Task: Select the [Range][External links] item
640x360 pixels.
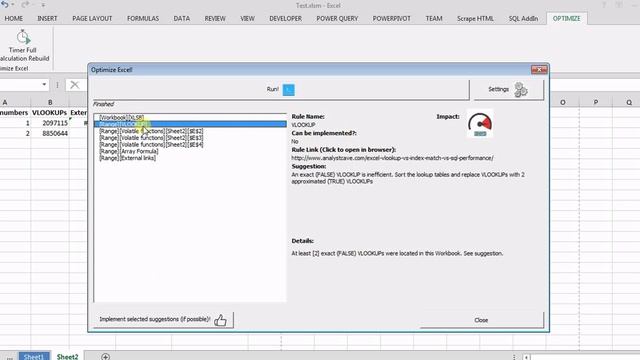Action: (x=127, y=158)
